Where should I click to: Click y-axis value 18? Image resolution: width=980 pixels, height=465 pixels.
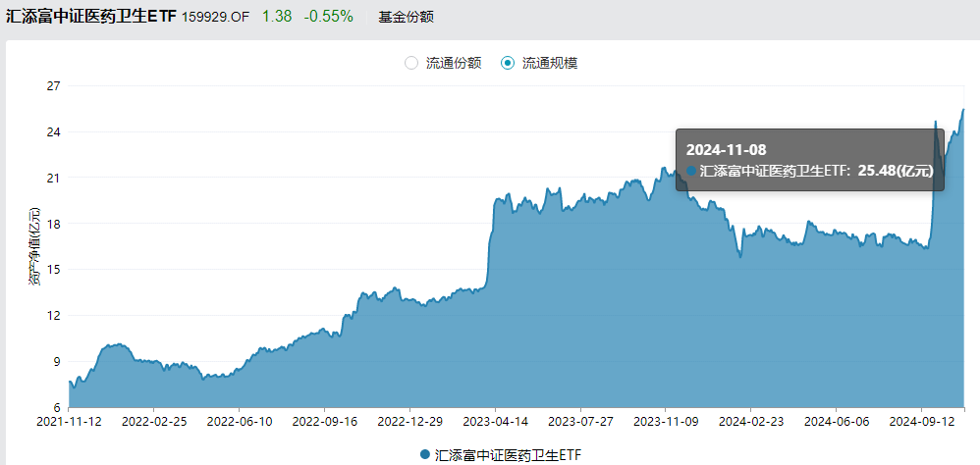52,224
